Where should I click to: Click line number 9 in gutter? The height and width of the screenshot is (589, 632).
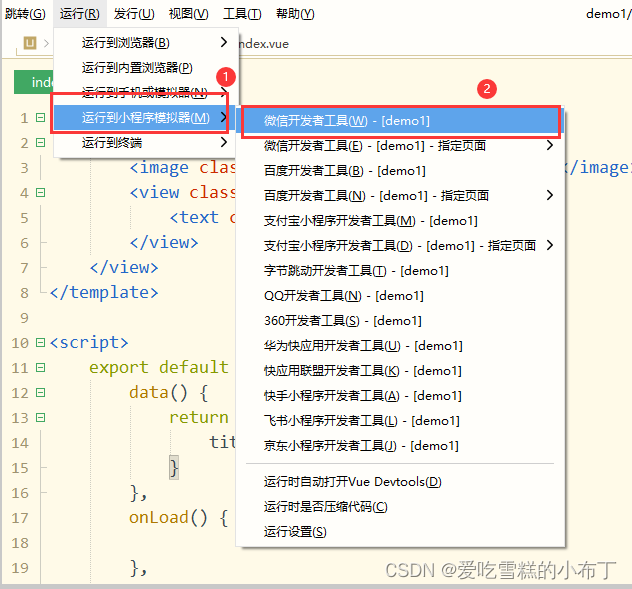tap(24, 318)
